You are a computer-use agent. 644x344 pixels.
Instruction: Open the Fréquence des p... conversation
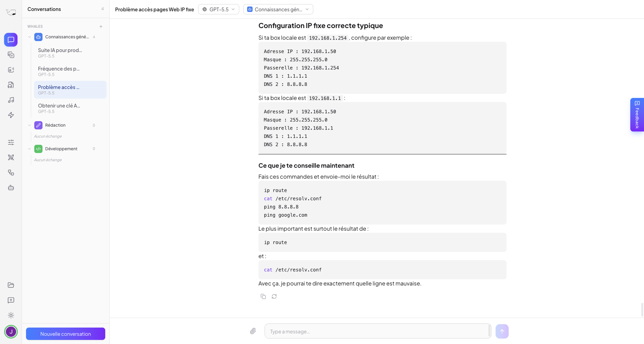pos(70,71)
